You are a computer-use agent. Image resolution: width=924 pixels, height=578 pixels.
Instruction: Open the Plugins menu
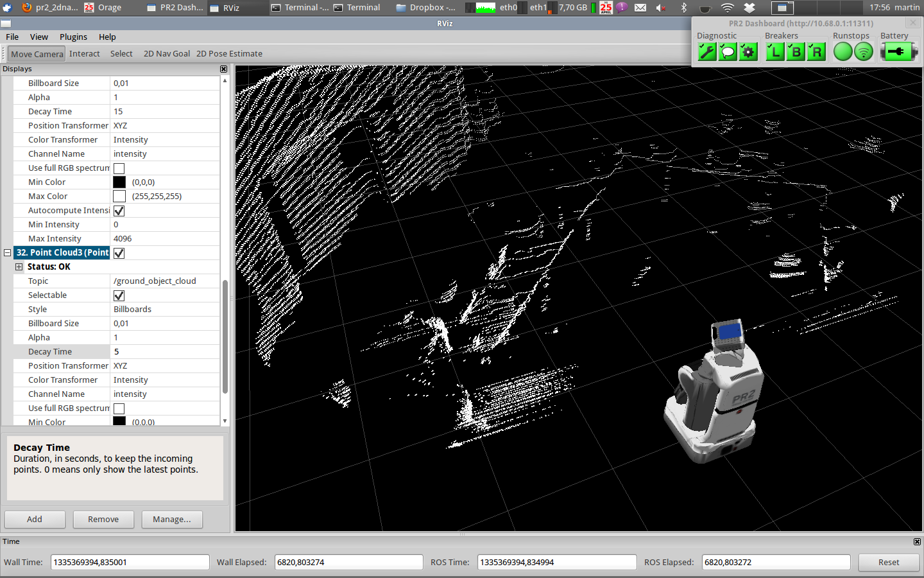tap(73, 37)
